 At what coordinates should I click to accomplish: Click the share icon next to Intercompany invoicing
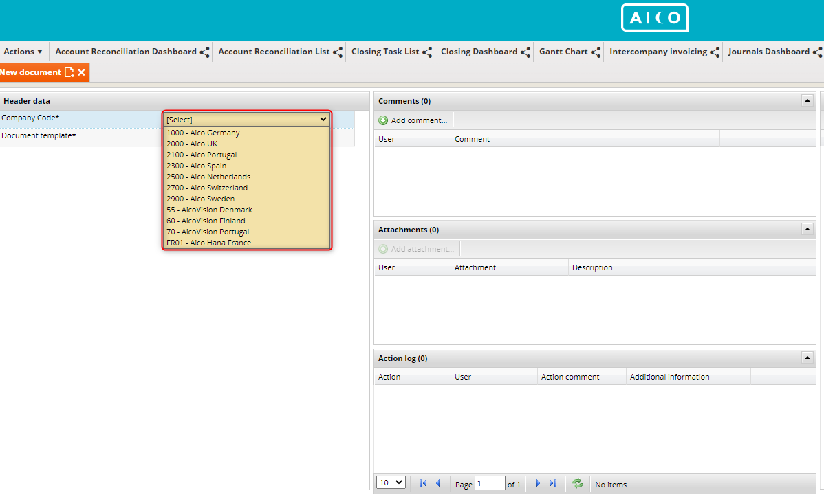coord(714,52)
